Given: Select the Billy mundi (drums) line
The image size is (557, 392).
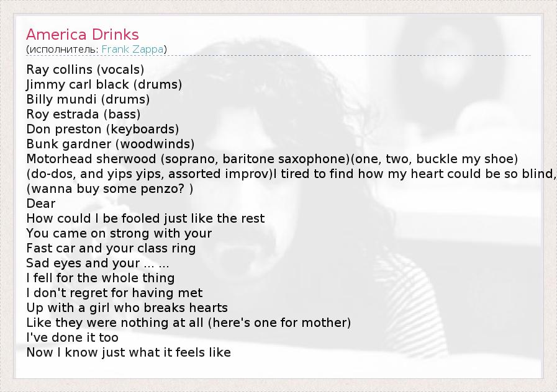Looking at the screenshot, I should click(x=88, y=99).
